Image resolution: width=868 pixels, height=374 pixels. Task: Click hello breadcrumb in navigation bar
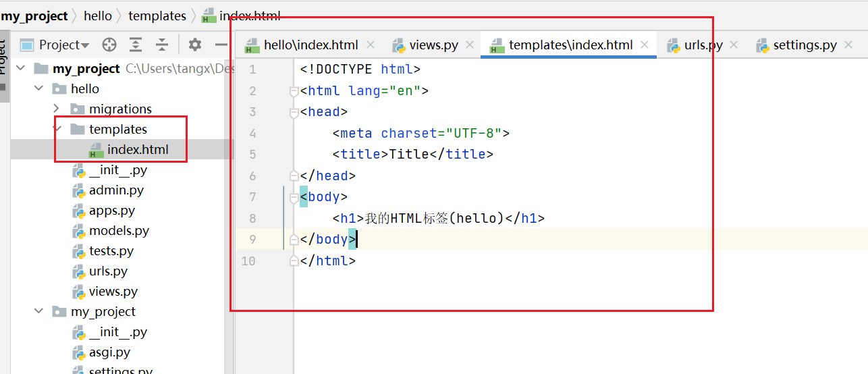tap(98, 16)
